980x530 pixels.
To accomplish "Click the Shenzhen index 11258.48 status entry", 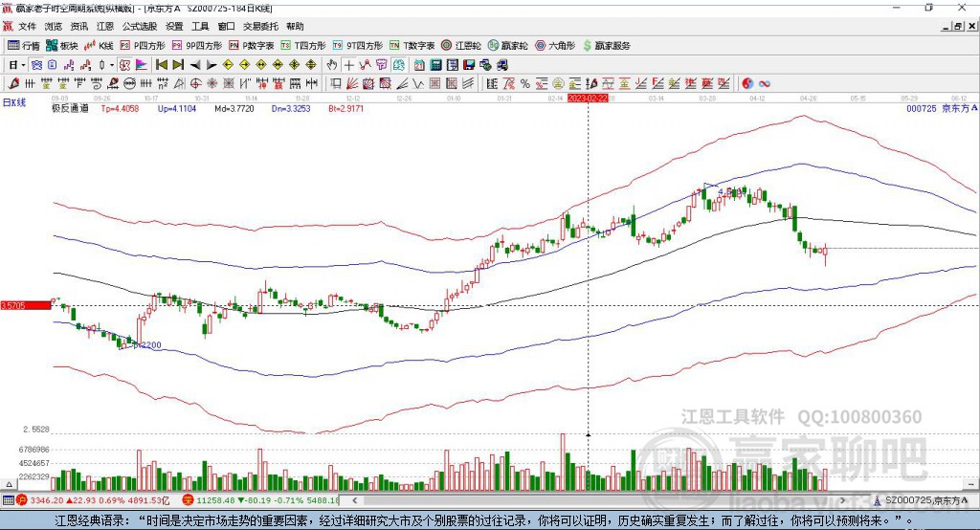I will pos(261,500).
